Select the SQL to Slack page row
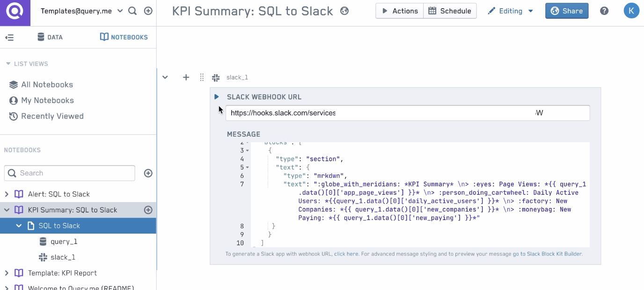Viewport: 644px width, 290px height. (x=78, y=226)
